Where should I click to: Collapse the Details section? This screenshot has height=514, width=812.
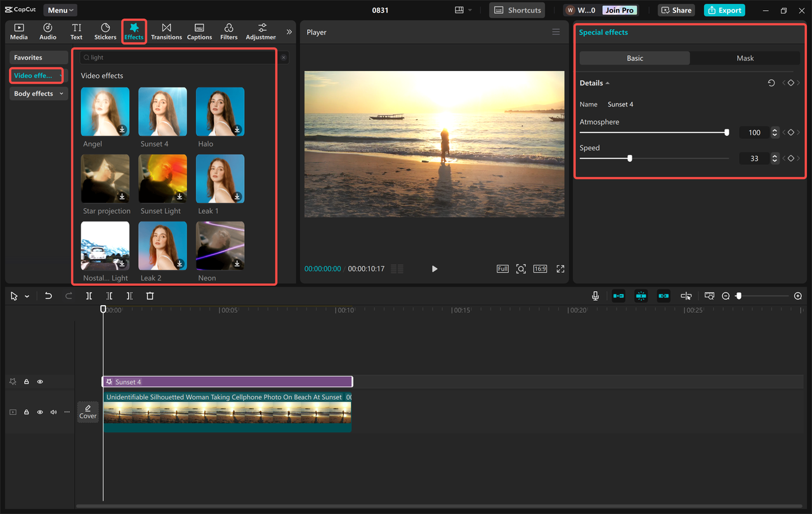point(606,82)
